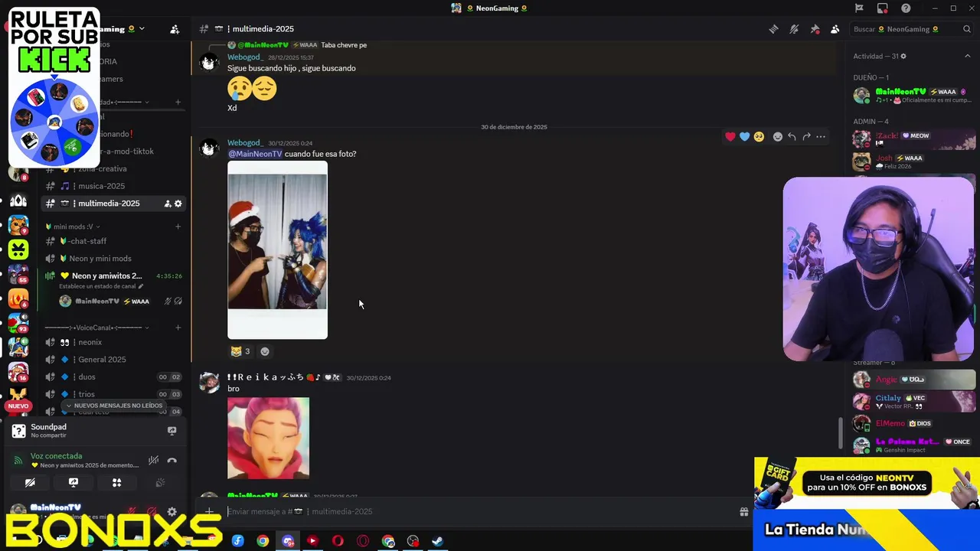
Task: React with blue heart on Webogod_ message
Action: (x=744, y=137)
